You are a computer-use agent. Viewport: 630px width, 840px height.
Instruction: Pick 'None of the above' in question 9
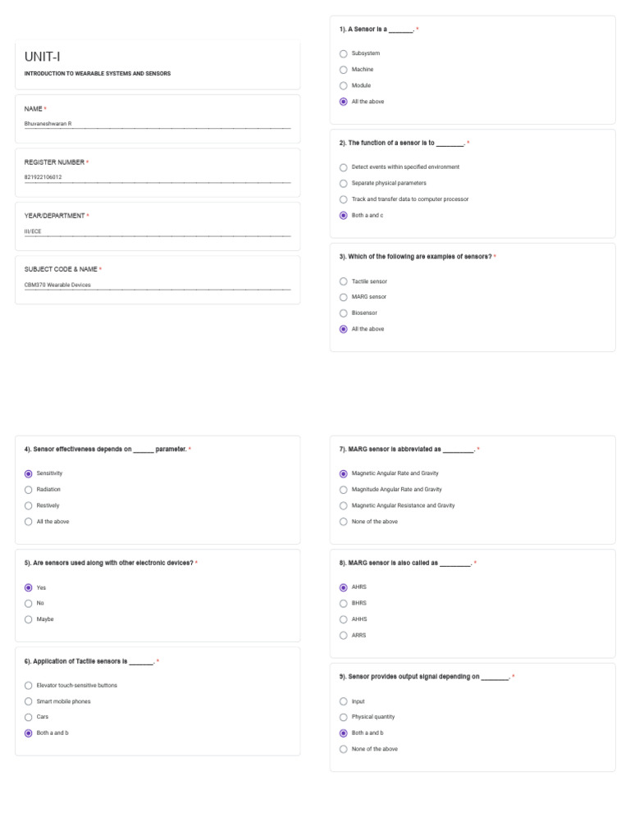tap(344, 750)
